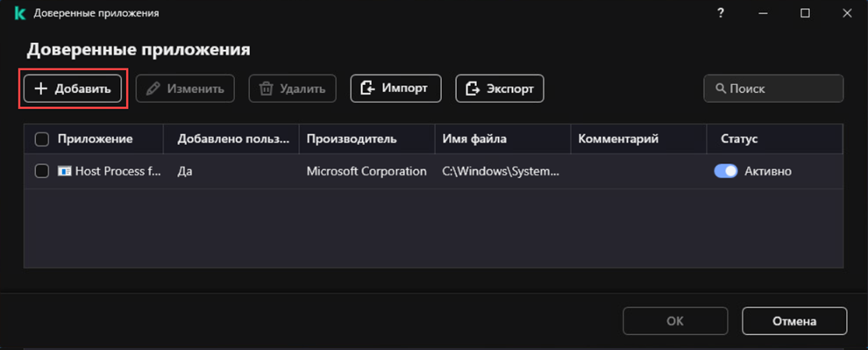Screen dimensions: 868x350
Task: Sort by the Производитель column header
Action: (352, 139)
